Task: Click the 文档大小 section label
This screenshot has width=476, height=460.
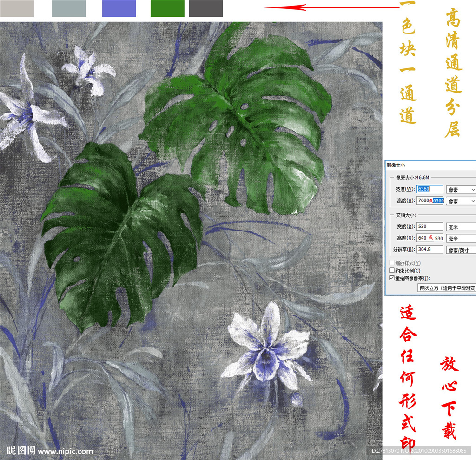Action: coord(406,215)
